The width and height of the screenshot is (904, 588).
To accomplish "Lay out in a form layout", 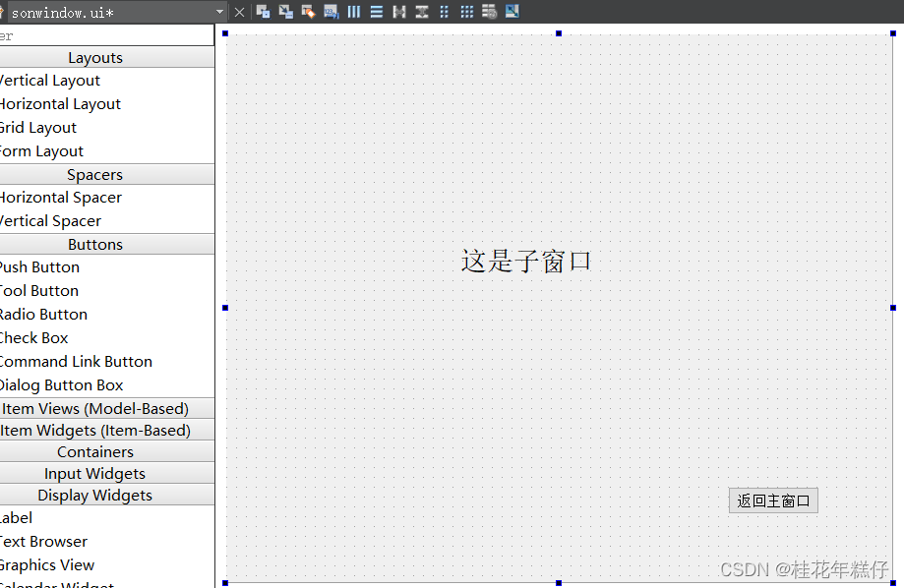I will point(445,12).
